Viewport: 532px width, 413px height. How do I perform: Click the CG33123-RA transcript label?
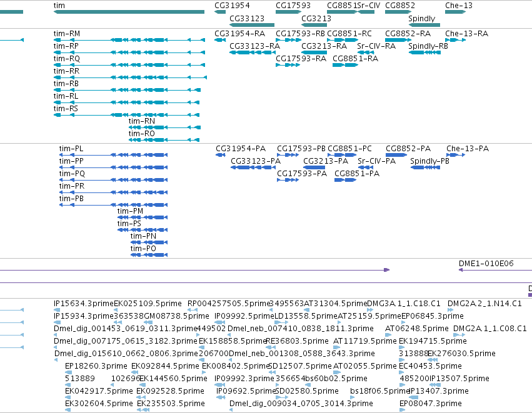tap(255, 46)
